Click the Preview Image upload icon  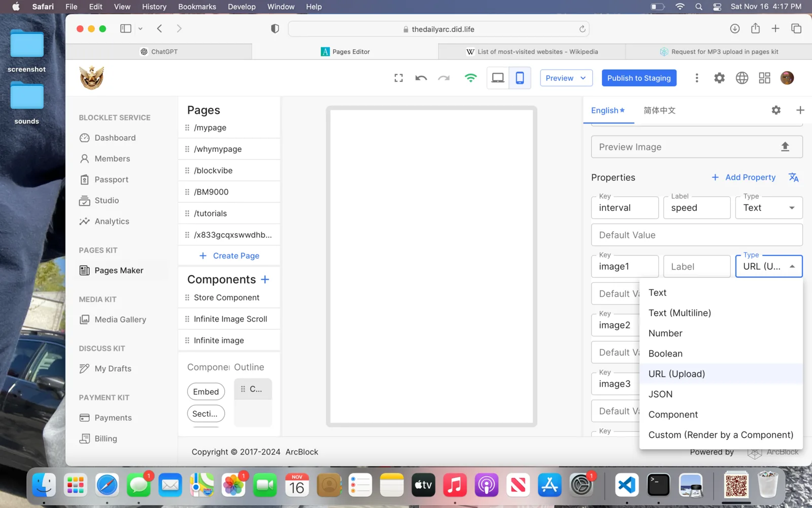pos(785,147)
